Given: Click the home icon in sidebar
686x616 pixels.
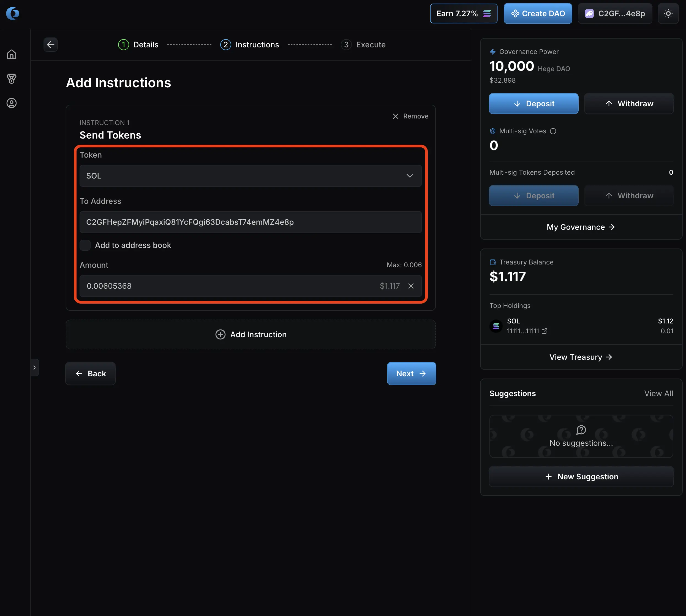Looking at the screenshot, I should click(x=12, y=55).
